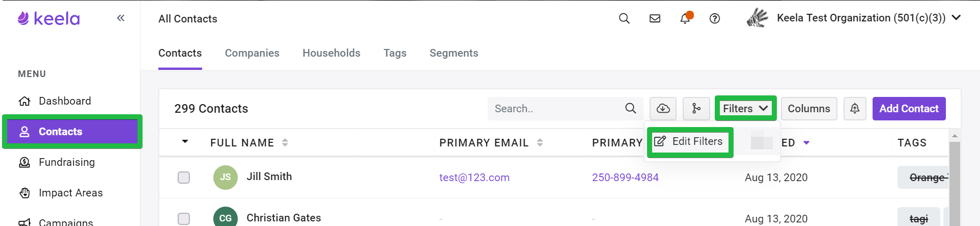
Task: Check the box next to Jill Smith
Action: (184, 178)
